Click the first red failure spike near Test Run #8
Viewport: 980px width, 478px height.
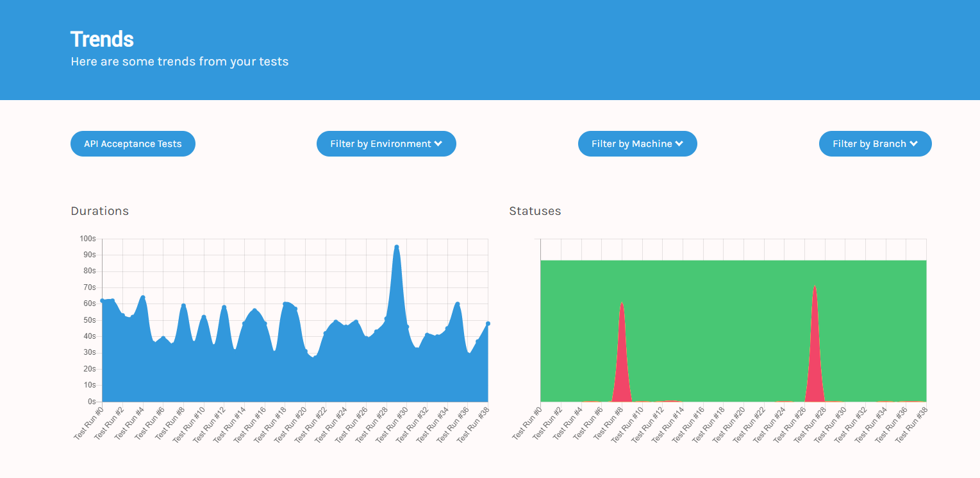622,359
